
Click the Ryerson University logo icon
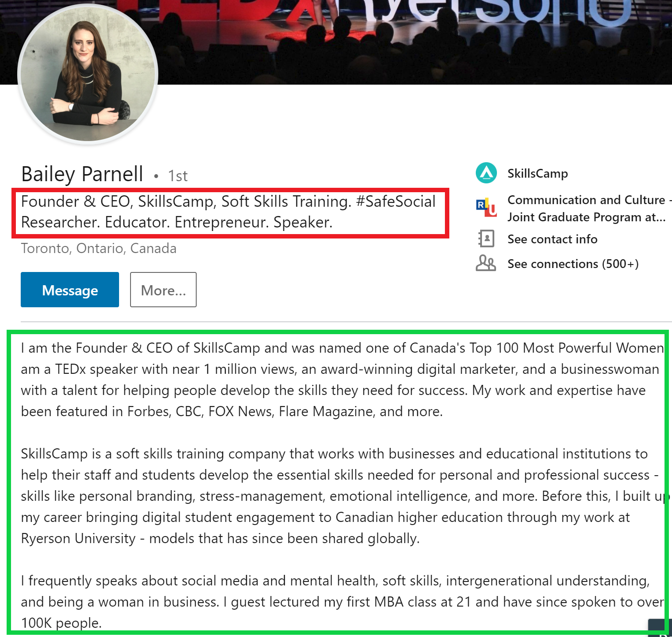[x=486, y=207]
